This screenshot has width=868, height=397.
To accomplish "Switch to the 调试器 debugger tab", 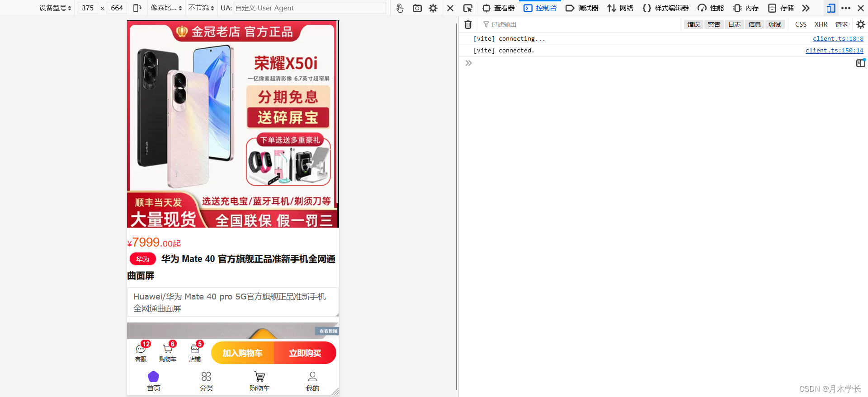I will click(582, 8).
